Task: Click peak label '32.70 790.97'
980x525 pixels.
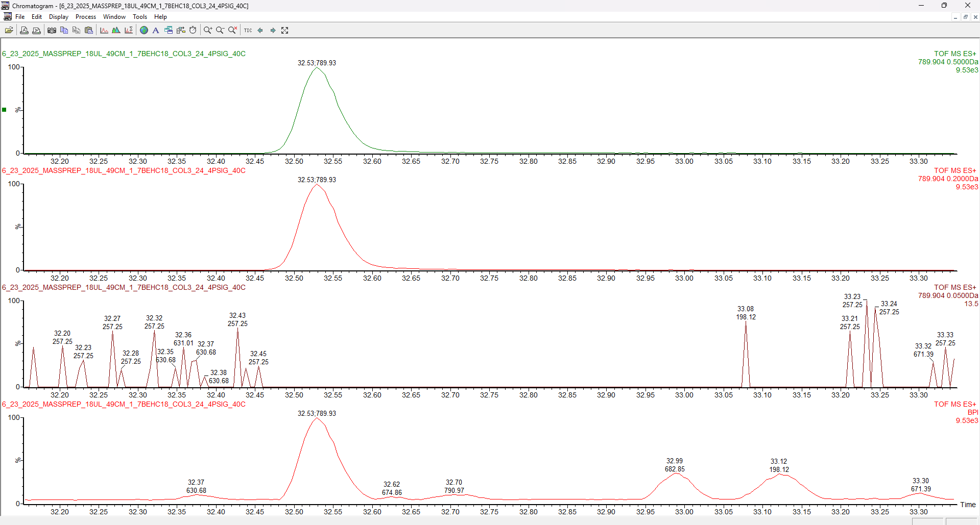Action: coord(454,486)
